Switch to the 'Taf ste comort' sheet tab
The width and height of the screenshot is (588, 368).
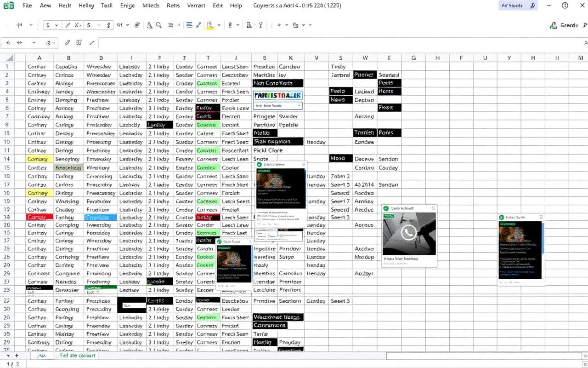point(78,356)
